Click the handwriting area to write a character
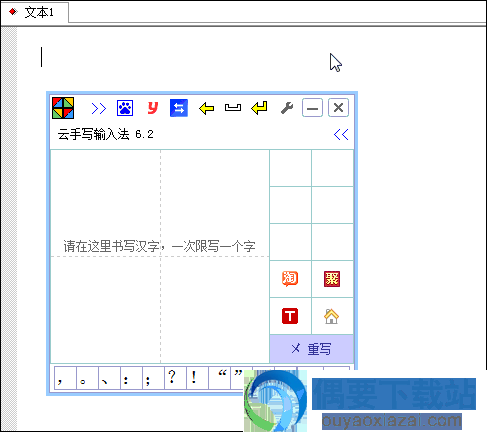The height and width of the screenshot is (432, 487). click(160, 256)
